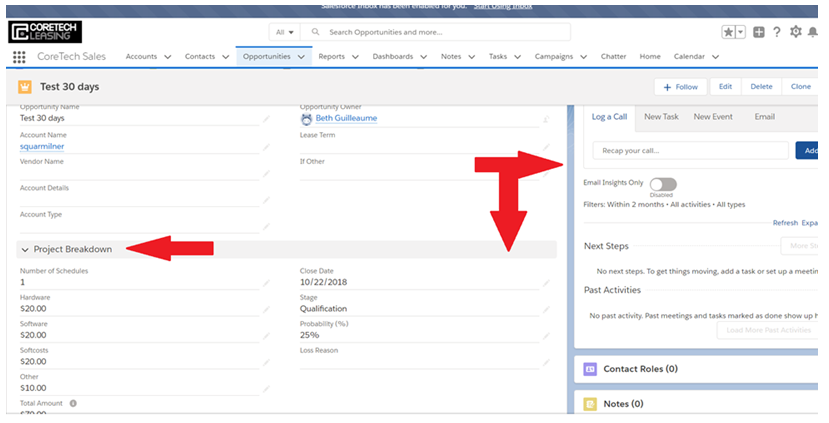Go to the Accounts tab
Screen dimensions: 829x423
pyautogui.click(x=141, y=57)
